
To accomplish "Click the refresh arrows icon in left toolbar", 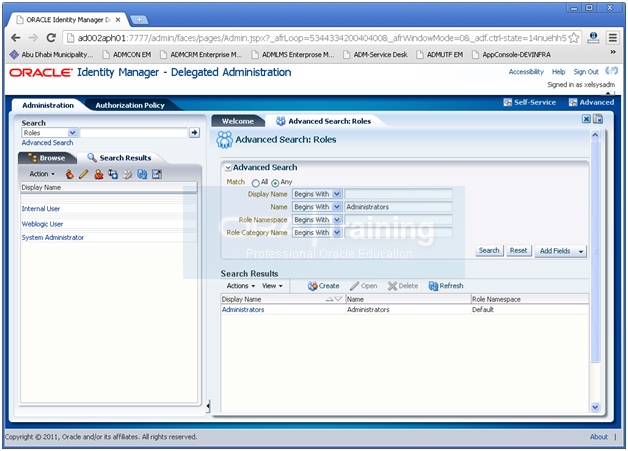I will [142, 174].
